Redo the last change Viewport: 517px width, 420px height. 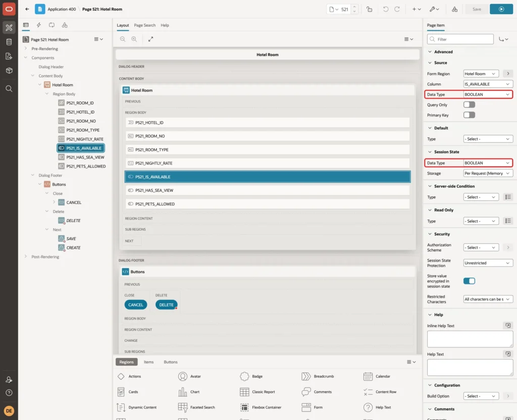pos(397,9)
